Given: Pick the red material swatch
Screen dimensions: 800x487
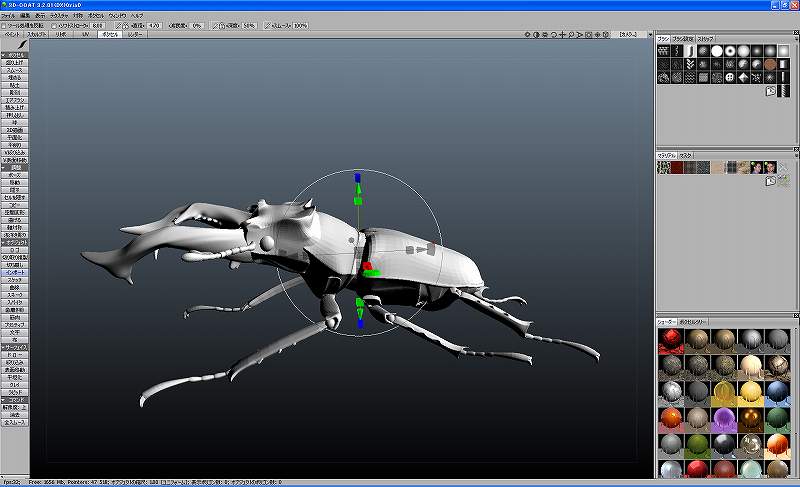Looking at the screenshot, I should pos(677,167).
